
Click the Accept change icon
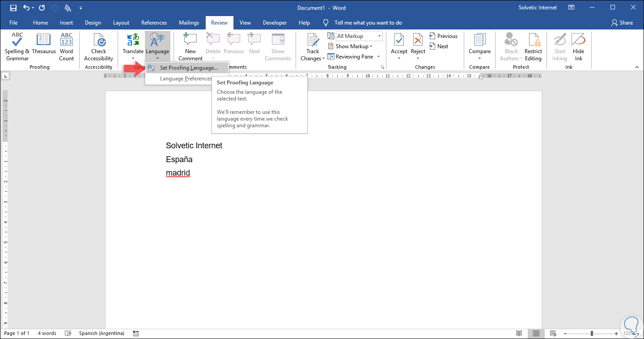399,39
